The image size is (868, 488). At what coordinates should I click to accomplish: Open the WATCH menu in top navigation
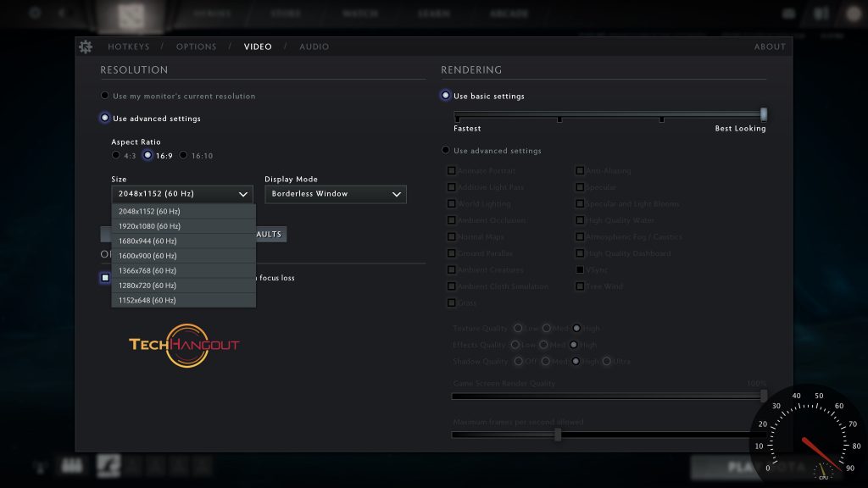pos(359,14)
